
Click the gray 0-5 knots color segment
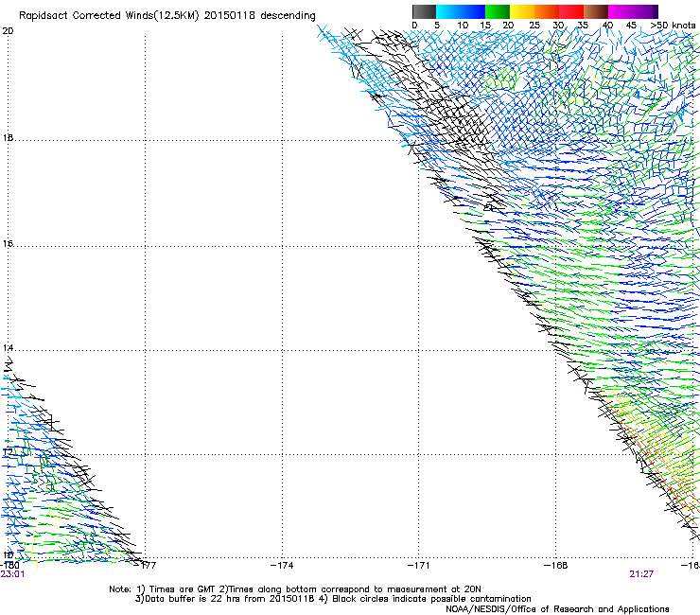(424, 11)
